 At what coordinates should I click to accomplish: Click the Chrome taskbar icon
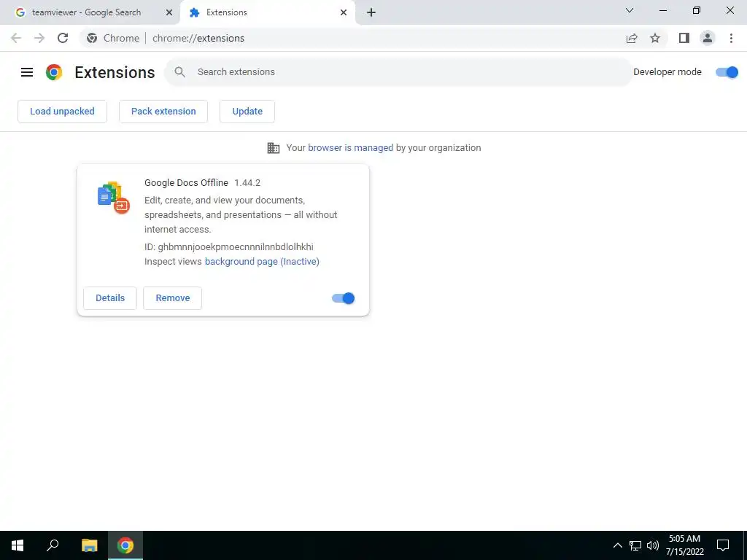coord(125,545)
